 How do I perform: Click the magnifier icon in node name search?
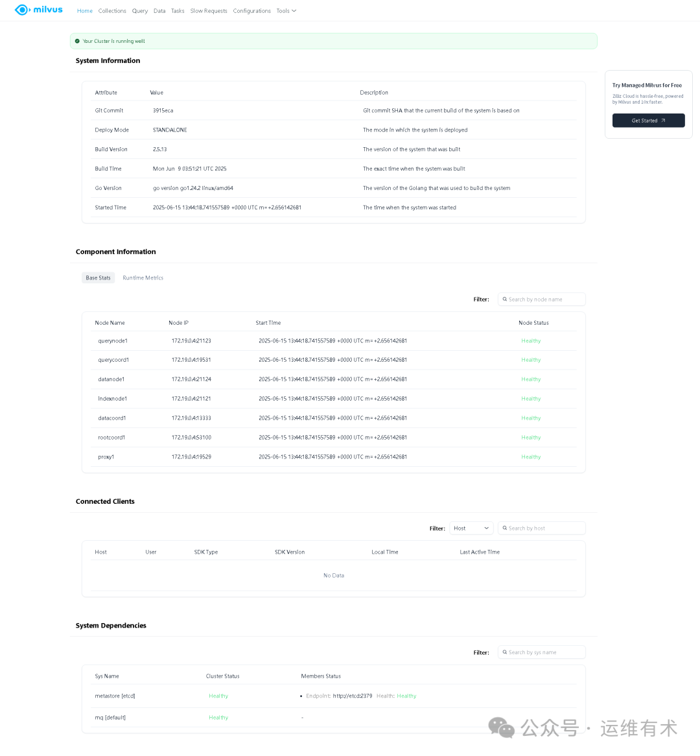505,299
